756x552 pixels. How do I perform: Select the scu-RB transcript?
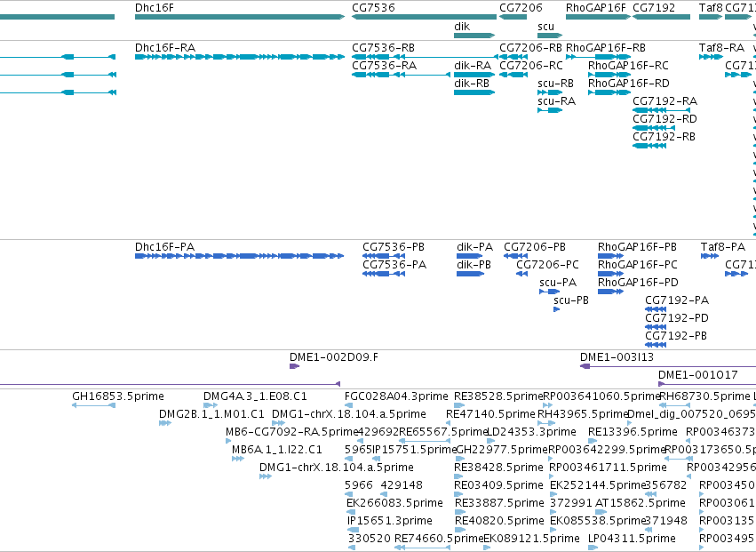[550, 92]
